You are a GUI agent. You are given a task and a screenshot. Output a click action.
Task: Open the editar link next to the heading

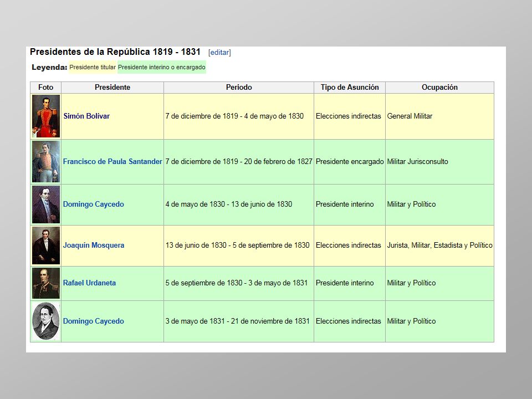[219, 52]
